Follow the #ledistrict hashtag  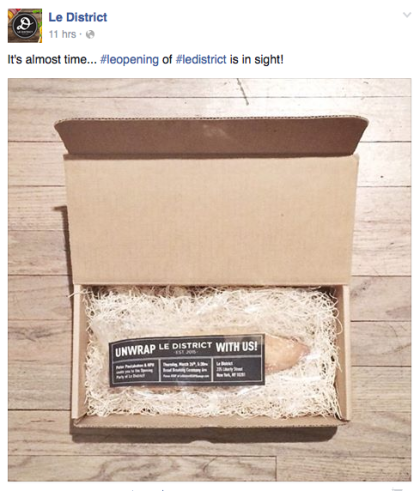coord(201,60)
